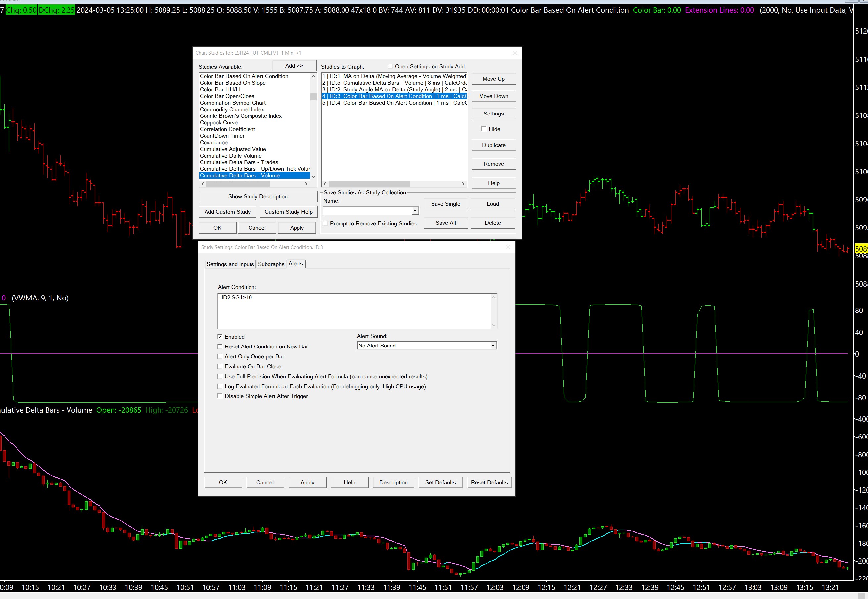868x599 pixels.
Task: Click the Duplicate study button
Action: [493, 145]
